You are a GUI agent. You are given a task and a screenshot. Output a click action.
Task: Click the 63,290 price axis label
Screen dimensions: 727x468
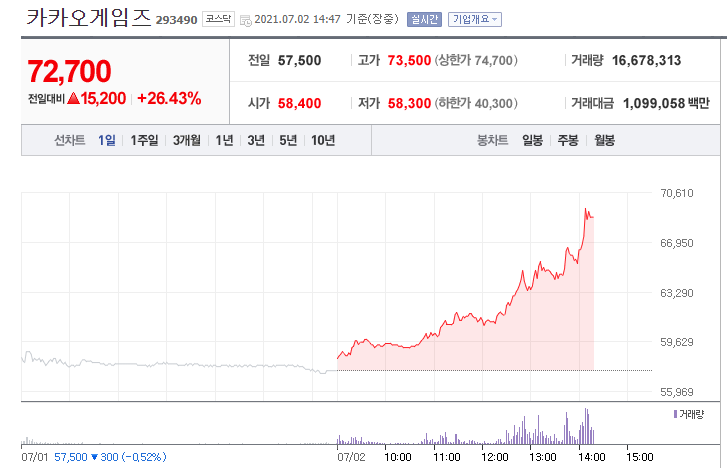coord(677,293)
